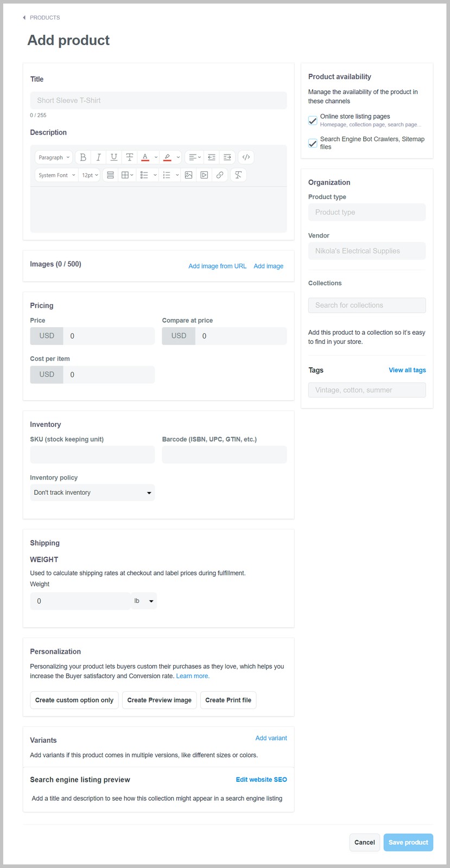Screen dimensions: 450x868
Task: Expand the Inventory policy dropdown
Action: pyautogui.click(x=92, y=493)
